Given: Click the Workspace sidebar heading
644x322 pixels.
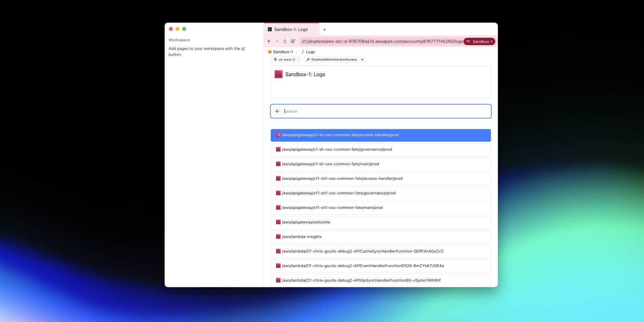Looking at the screenshot, I should point(179,40).
